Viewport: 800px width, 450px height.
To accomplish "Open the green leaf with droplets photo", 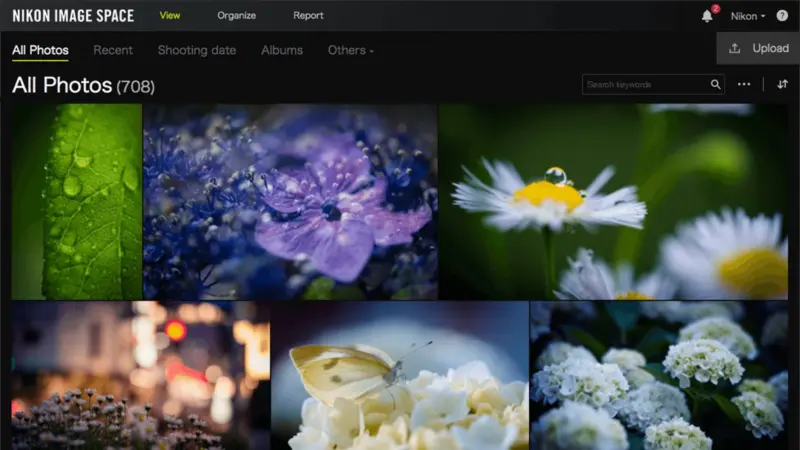I will [77, 202].
